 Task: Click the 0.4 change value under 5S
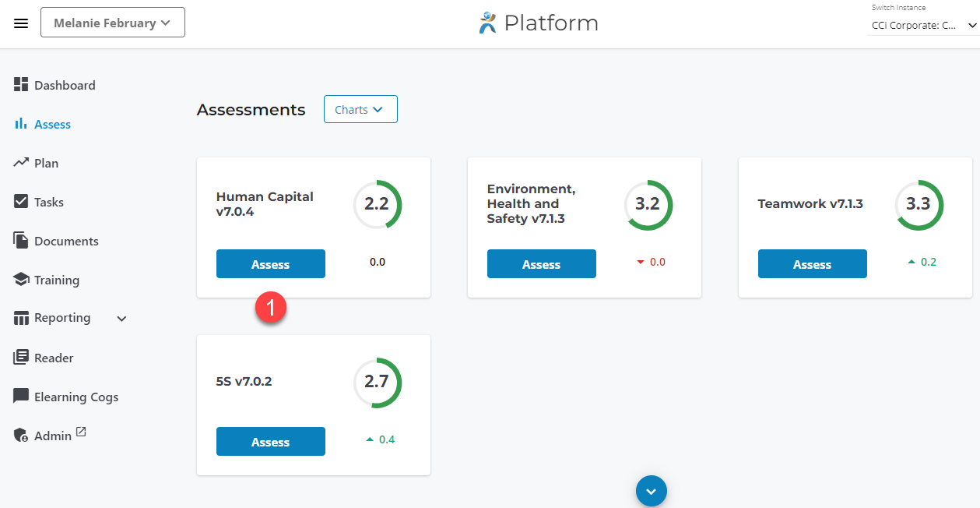(387, 439)
